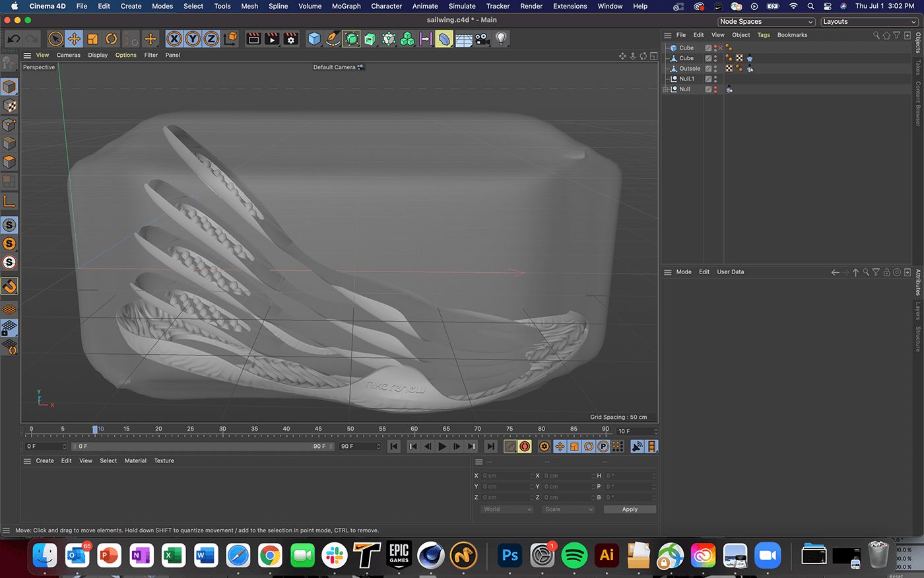Switch to Texture mode in left palette
This screenshot has width=924, height=578.
(x=9, y=106)
